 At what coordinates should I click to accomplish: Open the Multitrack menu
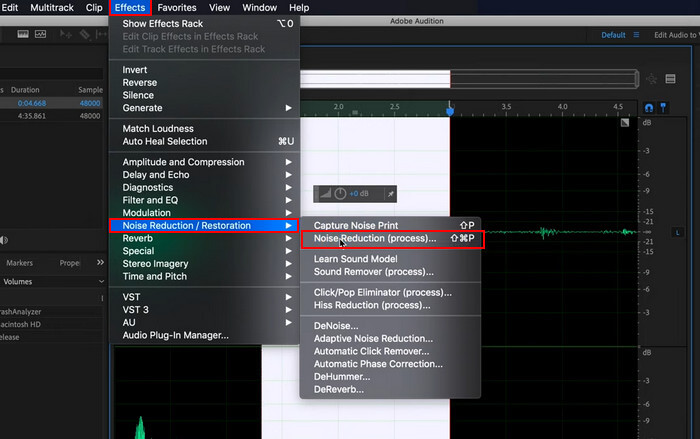coord(52,8)
